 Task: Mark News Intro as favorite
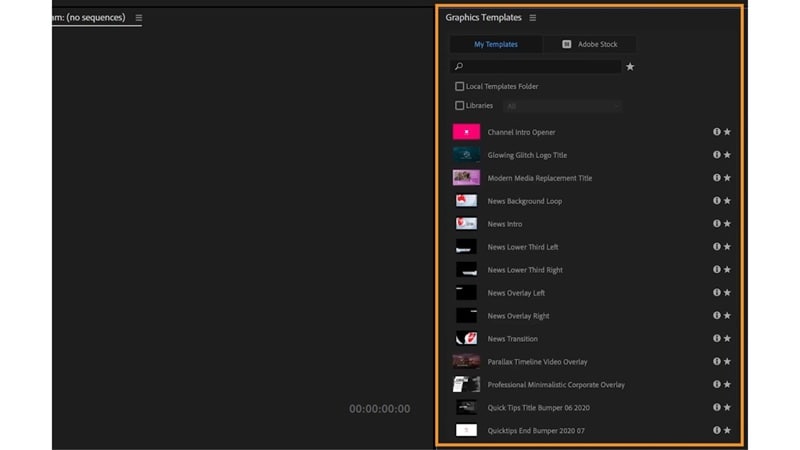tap(727, 224)
